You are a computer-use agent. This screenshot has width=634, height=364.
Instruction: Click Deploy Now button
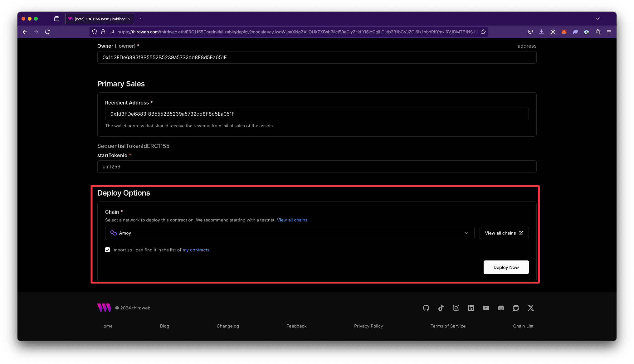(506, 267)
